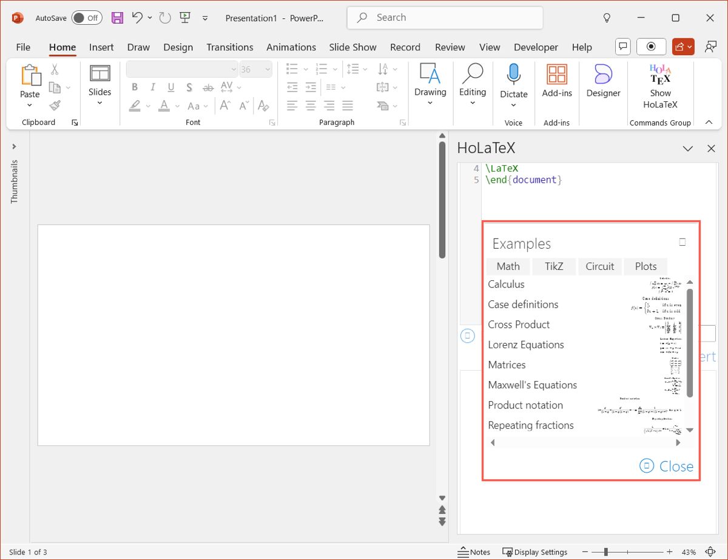Click the Text Highlight Color pen icon
Viewport: 728px width, 560px height.
[x=135, y=106]
